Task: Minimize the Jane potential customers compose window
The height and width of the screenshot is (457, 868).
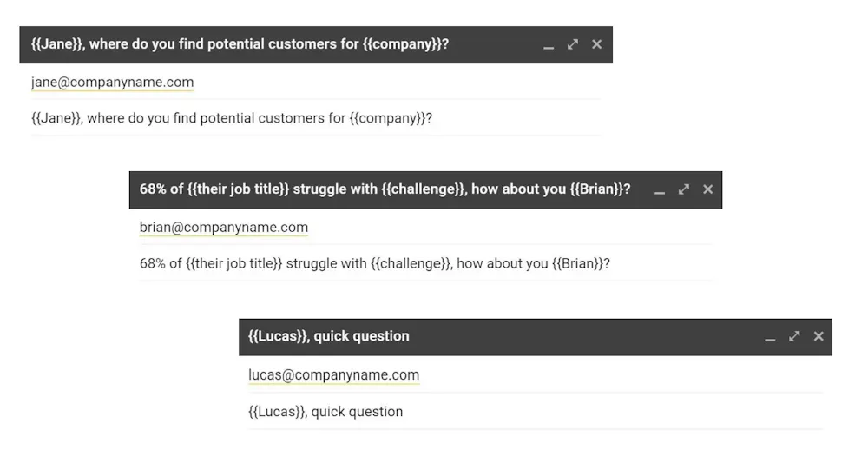Action: [x=549, y=46]
